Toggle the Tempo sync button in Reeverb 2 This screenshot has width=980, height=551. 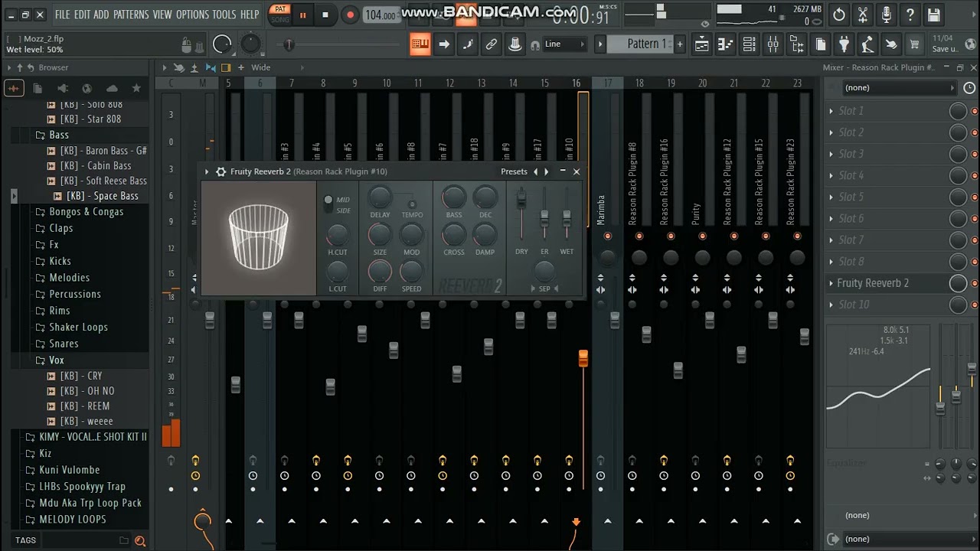click(412, 204)
